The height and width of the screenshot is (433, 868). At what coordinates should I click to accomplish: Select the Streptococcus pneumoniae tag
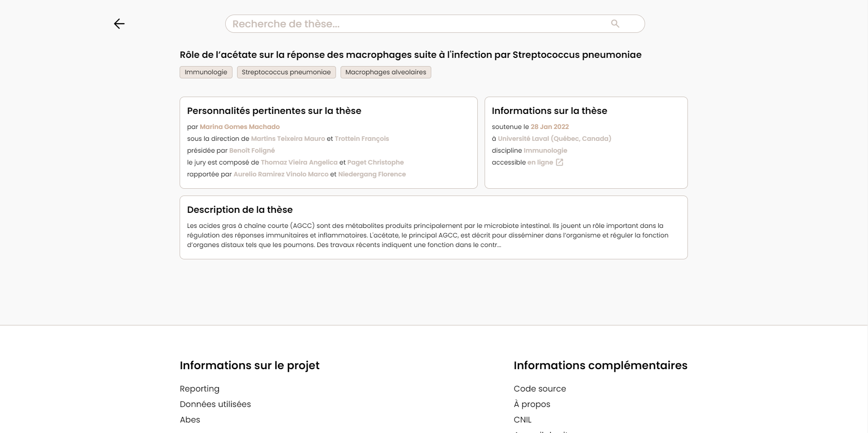click(286, 72)
